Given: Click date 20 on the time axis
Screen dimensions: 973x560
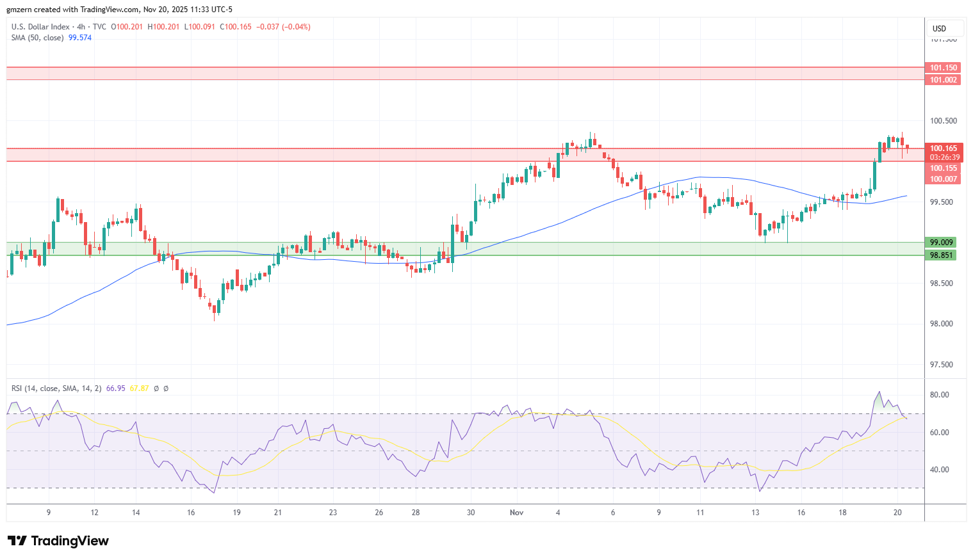Looking at the screenshot, I should (897, 513).
